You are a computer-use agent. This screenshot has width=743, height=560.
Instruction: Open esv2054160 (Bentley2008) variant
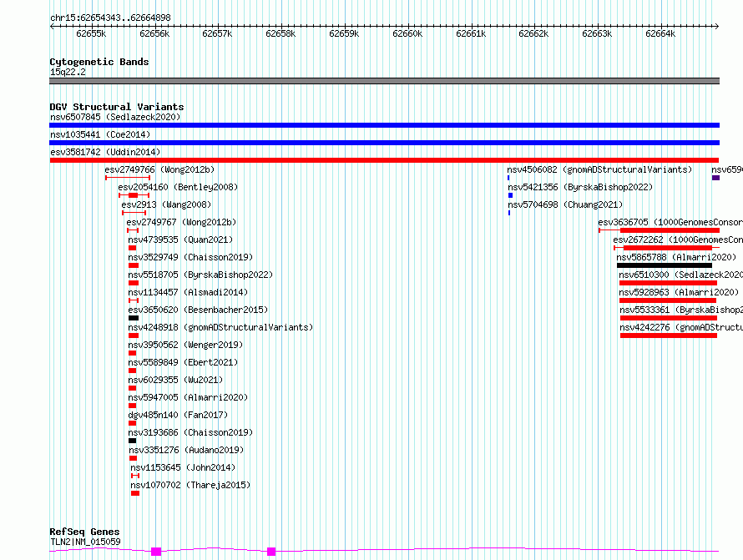pos(178,187)
